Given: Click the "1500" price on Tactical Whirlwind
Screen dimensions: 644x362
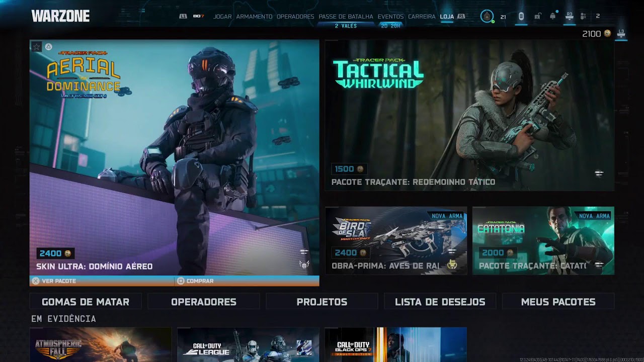Looking at the screenshot, I should coord(345,169).
